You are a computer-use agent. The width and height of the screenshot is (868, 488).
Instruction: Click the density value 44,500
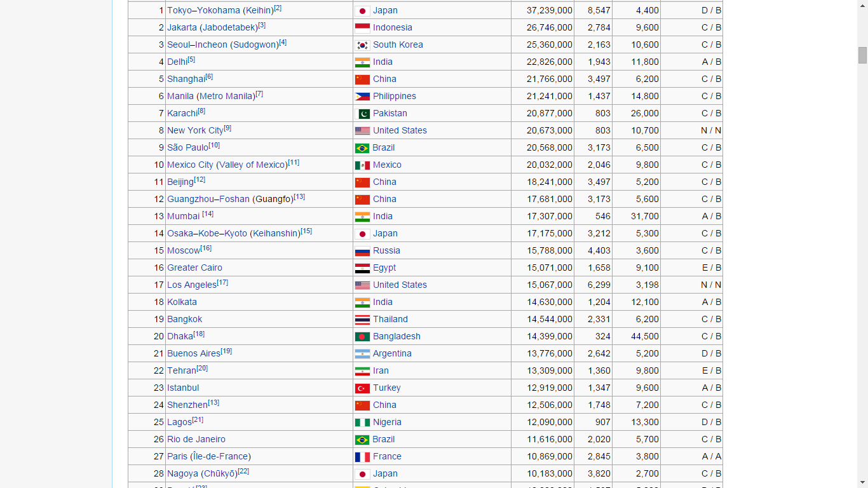point(645,337)
